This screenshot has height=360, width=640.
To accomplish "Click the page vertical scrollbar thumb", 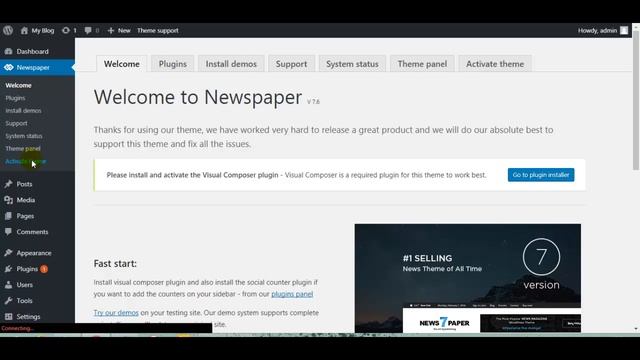I will coord(636,100).
